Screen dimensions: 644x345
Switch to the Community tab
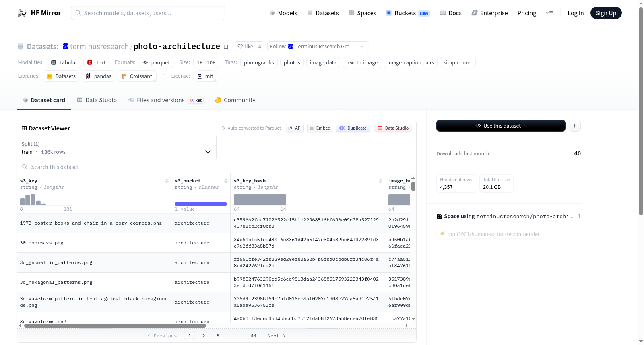[235, 100]
